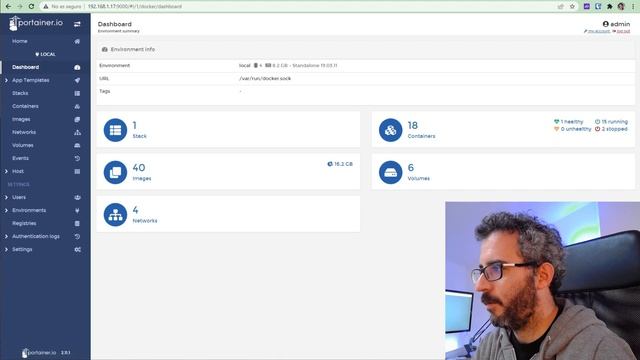Open the 6 Volumes tile
Screen dimensions: 640x360
click(x=503, y=172)
